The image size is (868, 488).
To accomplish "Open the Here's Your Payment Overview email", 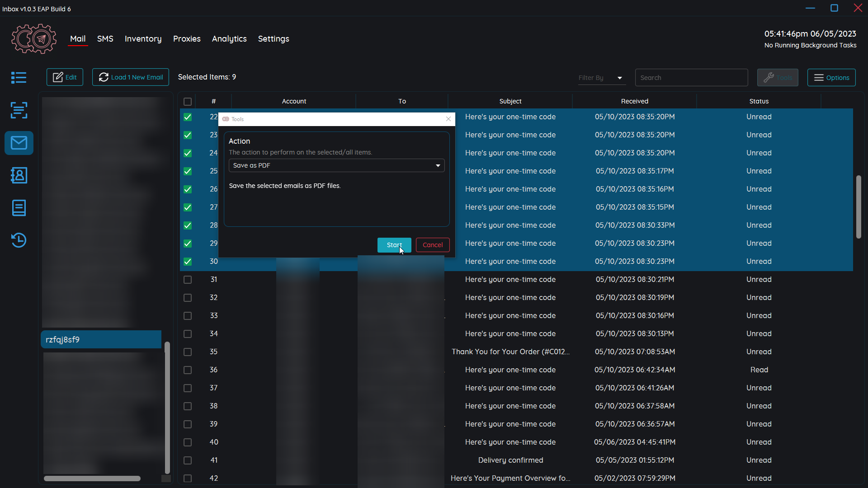I will point(510,478).
